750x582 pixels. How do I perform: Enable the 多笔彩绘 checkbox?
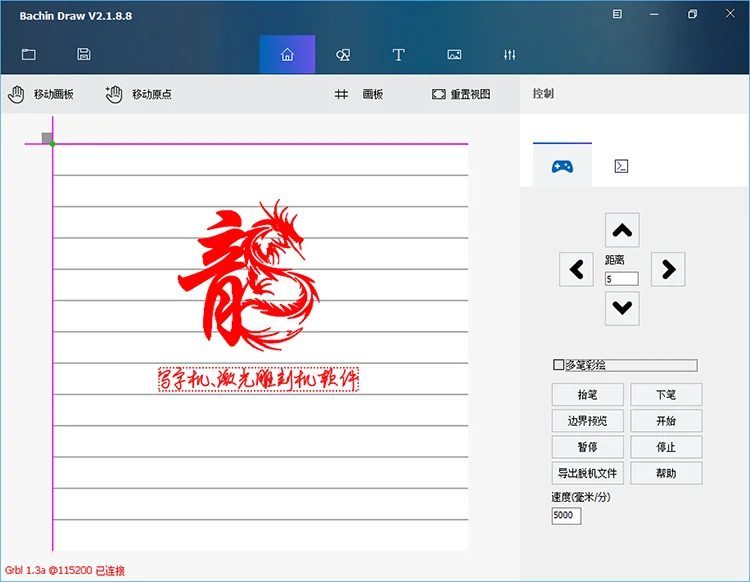[558, 365]
